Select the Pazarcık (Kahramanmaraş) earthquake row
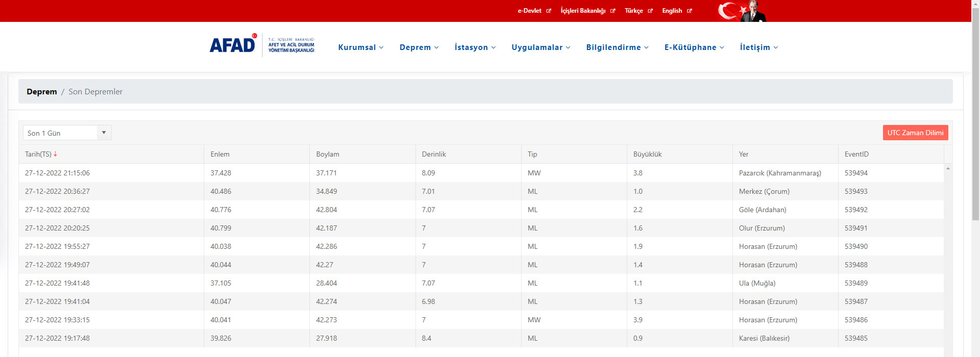 click(779, 173)
